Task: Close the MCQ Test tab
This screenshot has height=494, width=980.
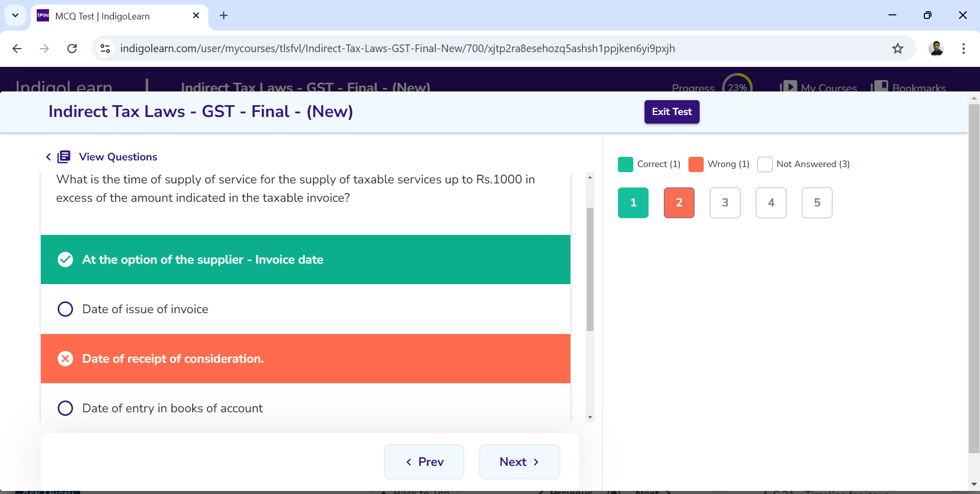Action: [x=196, y=16]
